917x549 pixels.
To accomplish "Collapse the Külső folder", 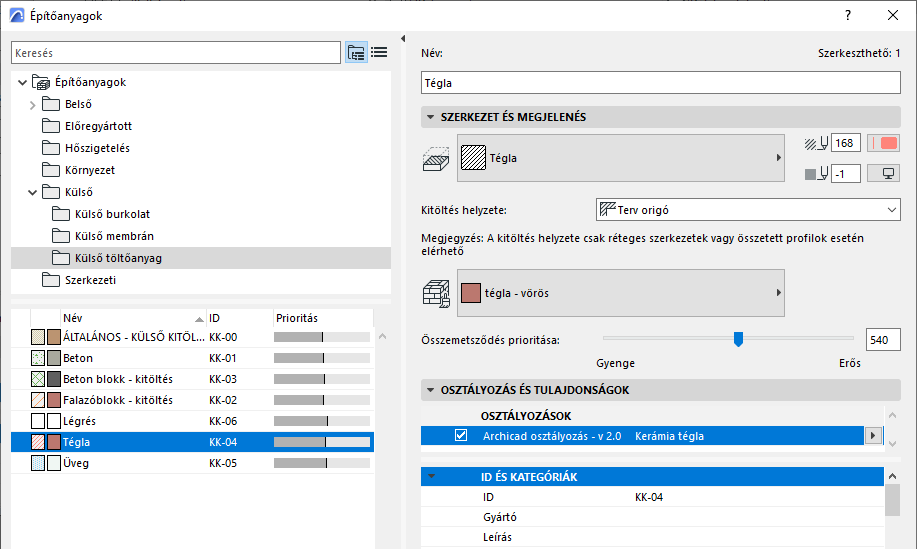I will (x=33, y=192).
